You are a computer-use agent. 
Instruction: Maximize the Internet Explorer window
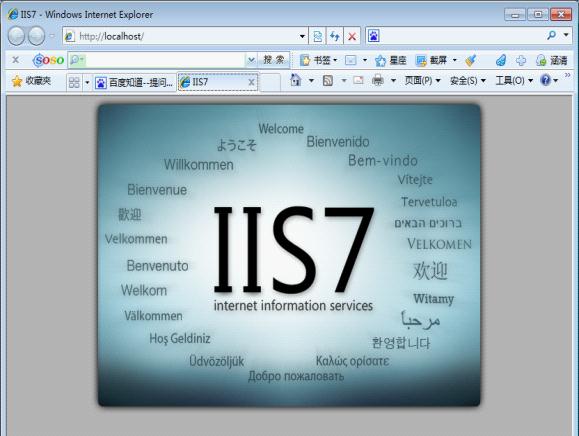(538, 15)
